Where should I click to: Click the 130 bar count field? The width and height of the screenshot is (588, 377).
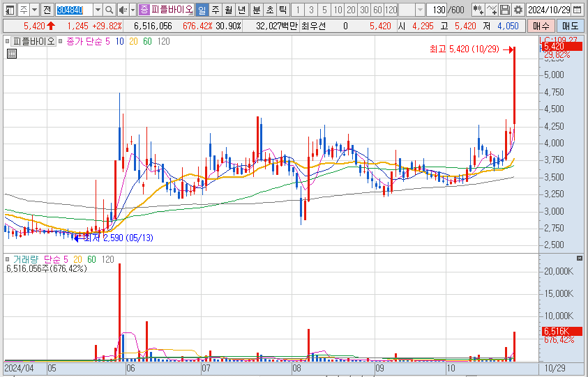point(437,10)
